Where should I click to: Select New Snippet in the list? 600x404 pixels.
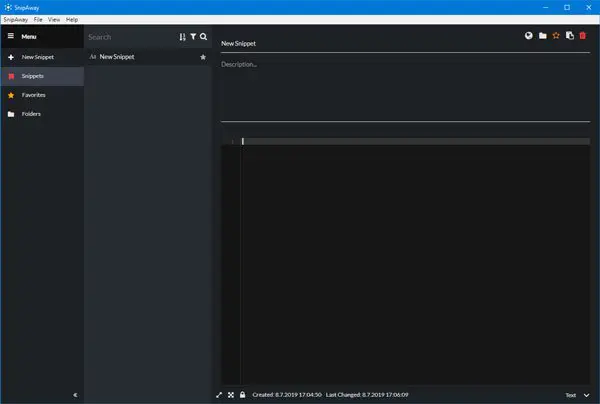point(148,57)
